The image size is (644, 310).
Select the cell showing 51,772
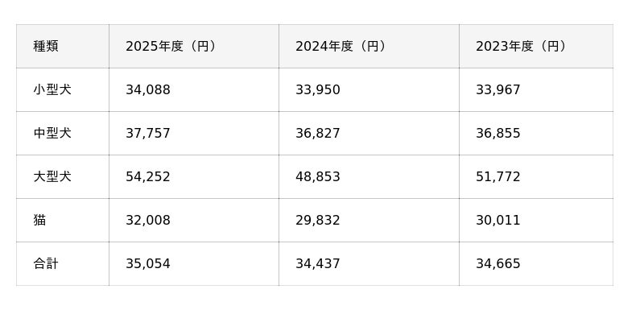(x=536, y=177)
